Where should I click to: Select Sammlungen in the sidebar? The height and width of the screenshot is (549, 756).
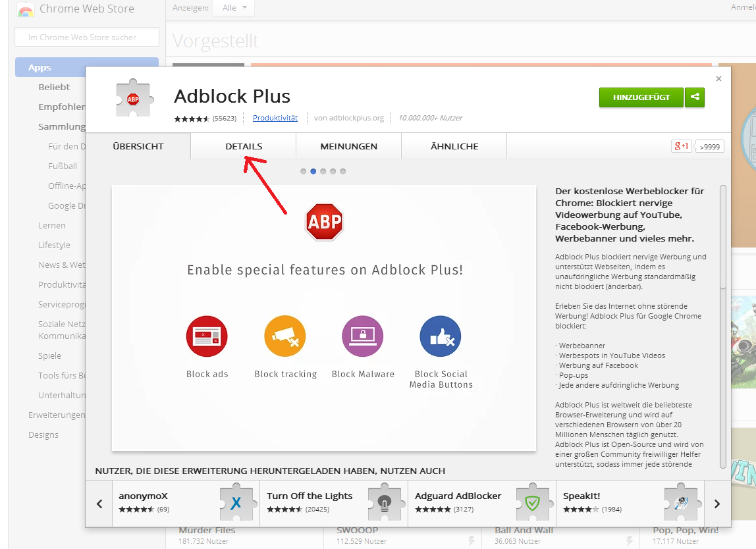pos(62,126)
